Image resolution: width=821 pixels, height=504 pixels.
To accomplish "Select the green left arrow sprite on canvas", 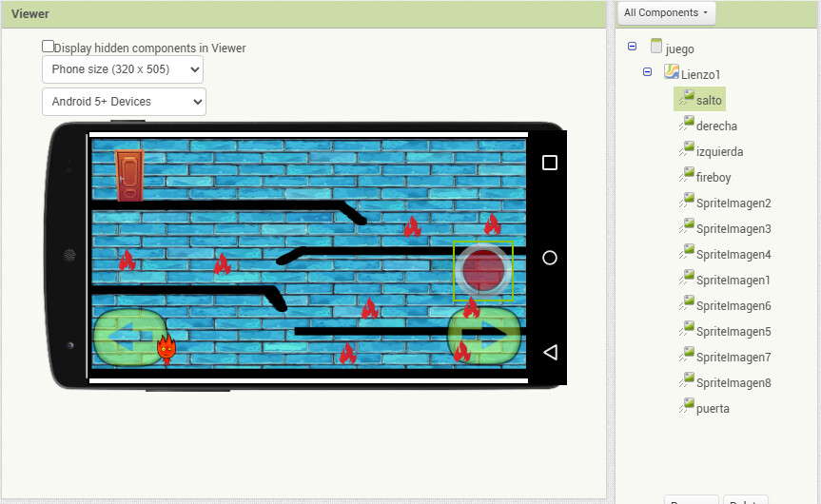I will [x=128, y=337].
